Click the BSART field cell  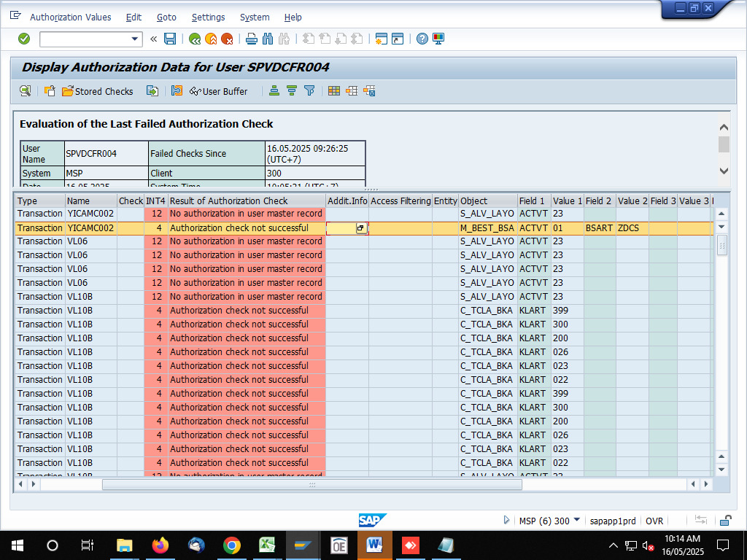pos(600,228)
